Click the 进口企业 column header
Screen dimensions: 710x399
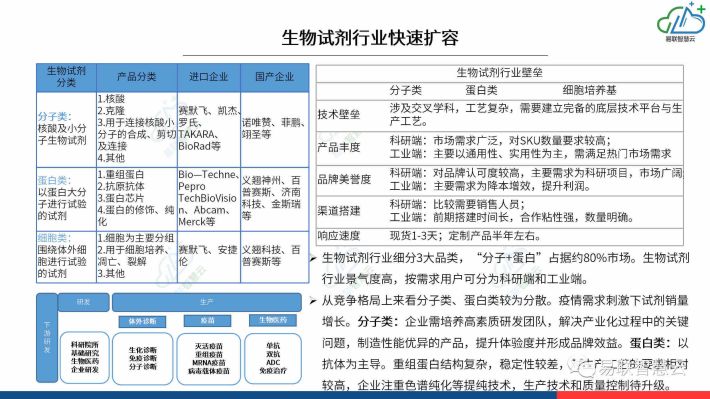(209, 77)
